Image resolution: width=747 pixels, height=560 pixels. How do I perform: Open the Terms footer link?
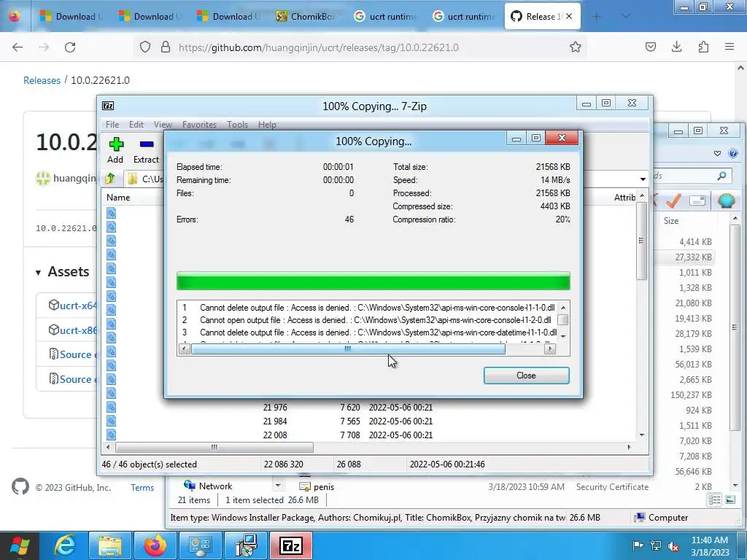tap(142, 488)
